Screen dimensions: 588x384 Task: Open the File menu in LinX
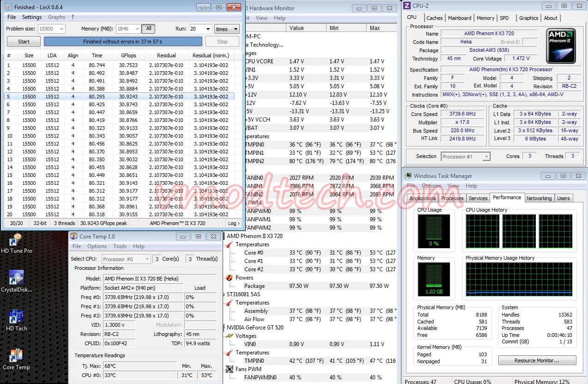tap(12, 17)
